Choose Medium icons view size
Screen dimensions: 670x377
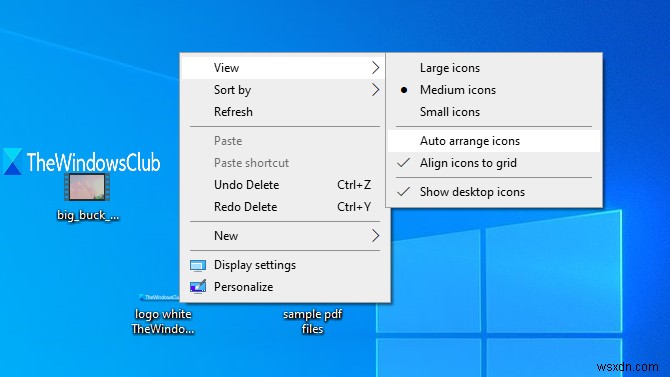pos(494,90)
